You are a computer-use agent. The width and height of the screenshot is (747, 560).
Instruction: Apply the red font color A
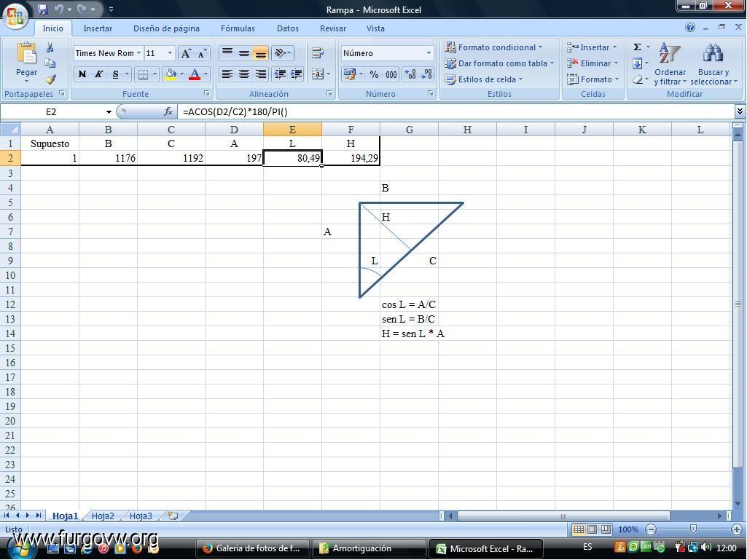click(195, 74)
